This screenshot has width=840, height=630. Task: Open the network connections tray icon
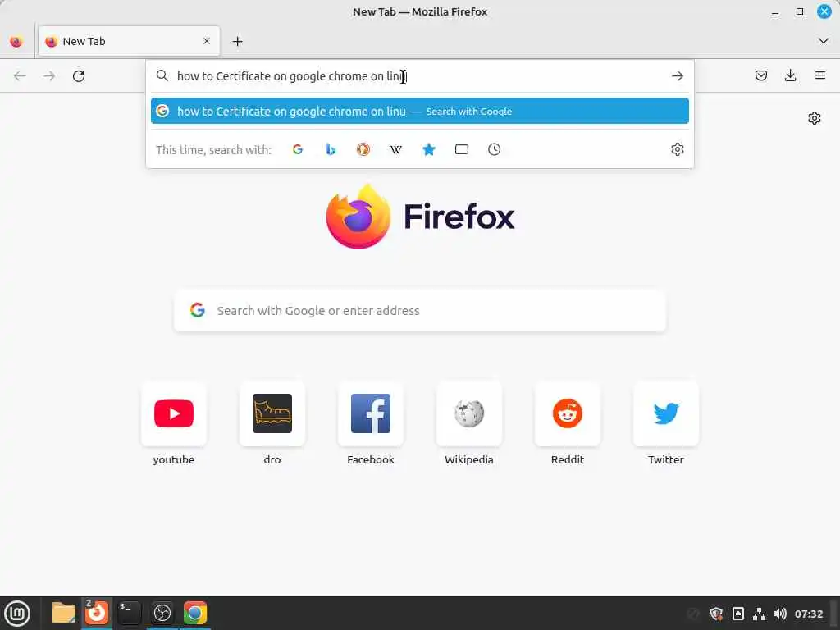[x=759, y=614]
